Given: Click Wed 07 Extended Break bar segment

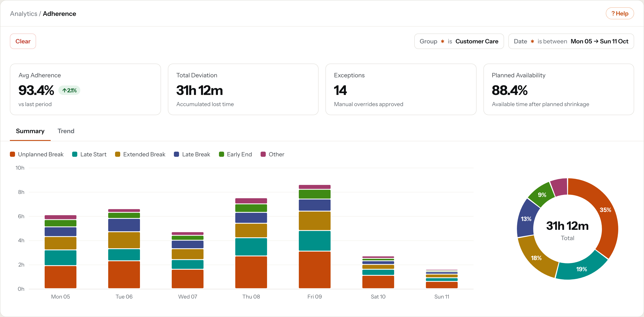Looking at the screenshot, I should pos(187,254).
